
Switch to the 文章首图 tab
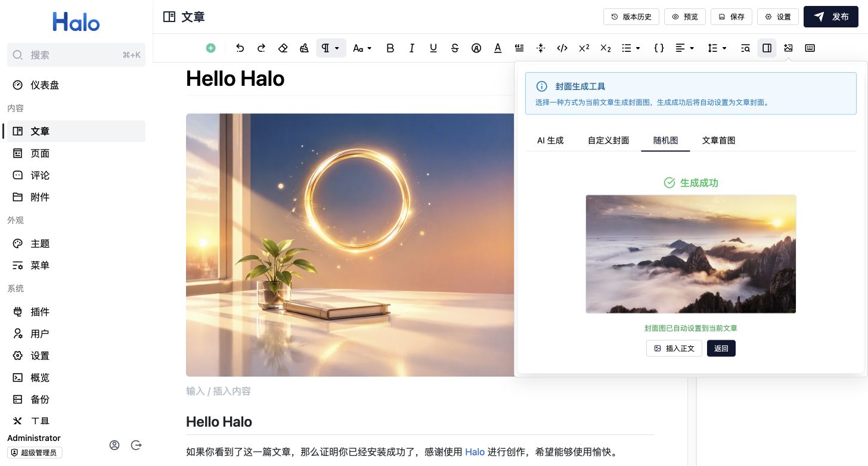pyautogui.click(x=718, y=141)
